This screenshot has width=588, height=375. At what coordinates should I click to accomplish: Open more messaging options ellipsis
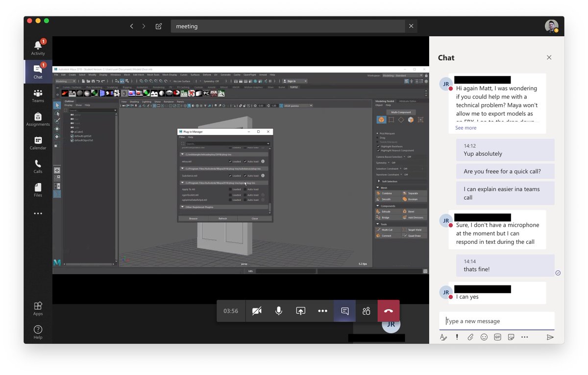pos(525,337)
